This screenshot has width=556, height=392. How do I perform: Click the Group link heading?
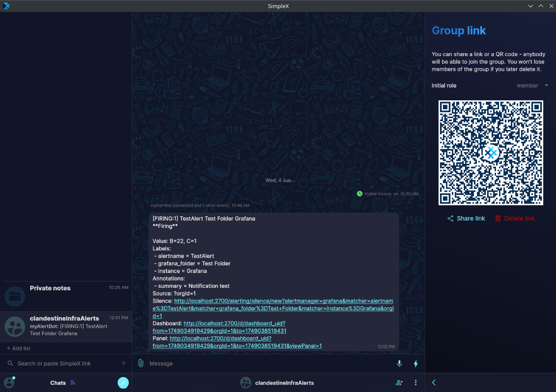coord(459,31)
